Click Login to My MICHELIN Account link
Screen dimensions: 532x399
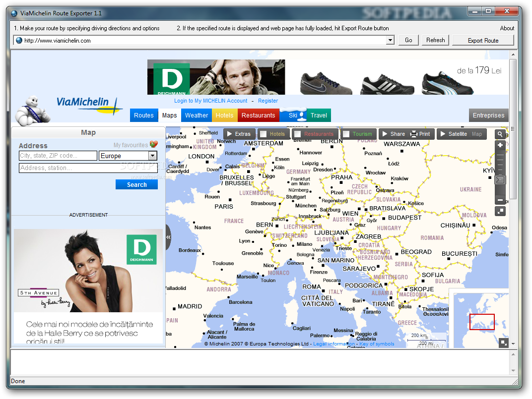[211, 101]
